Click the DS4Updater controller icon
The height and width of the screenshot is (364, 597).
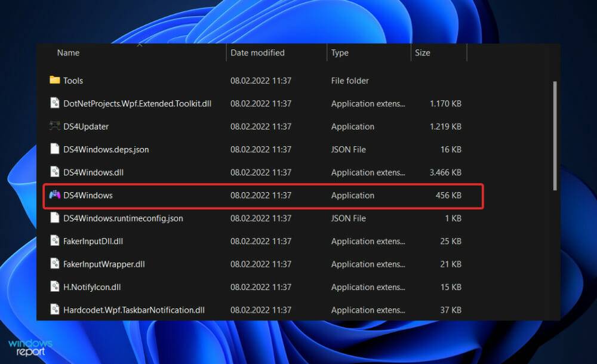coord(55,126)
